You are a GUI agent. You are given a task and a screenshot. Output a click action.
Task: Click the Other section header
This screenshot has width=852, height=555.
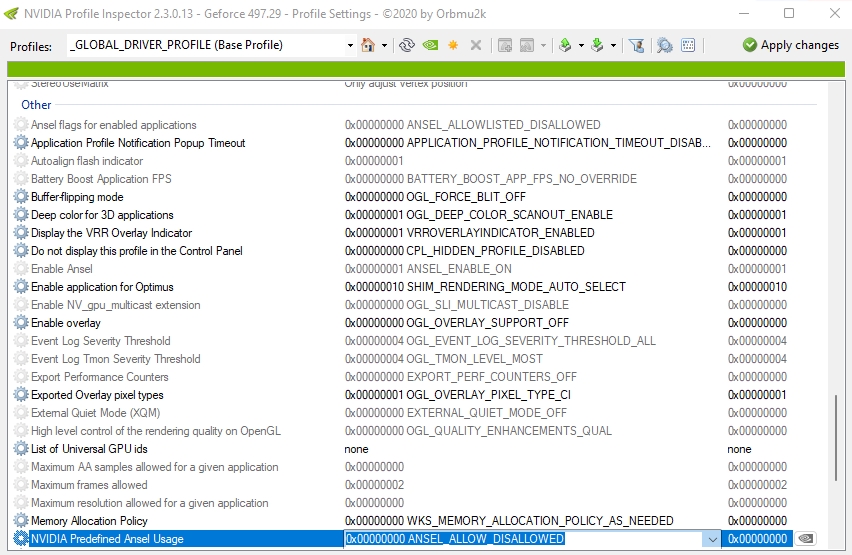[x=36, y=104]
